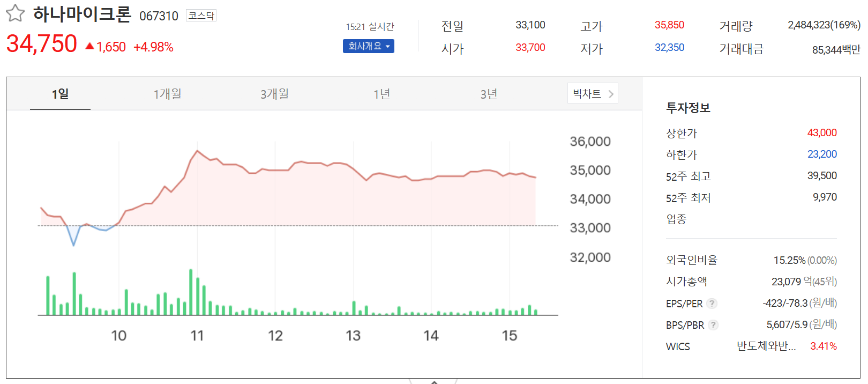Click the 시가 value 33,700
Screen dimensions: 868x384
click(x=530, y=48)
